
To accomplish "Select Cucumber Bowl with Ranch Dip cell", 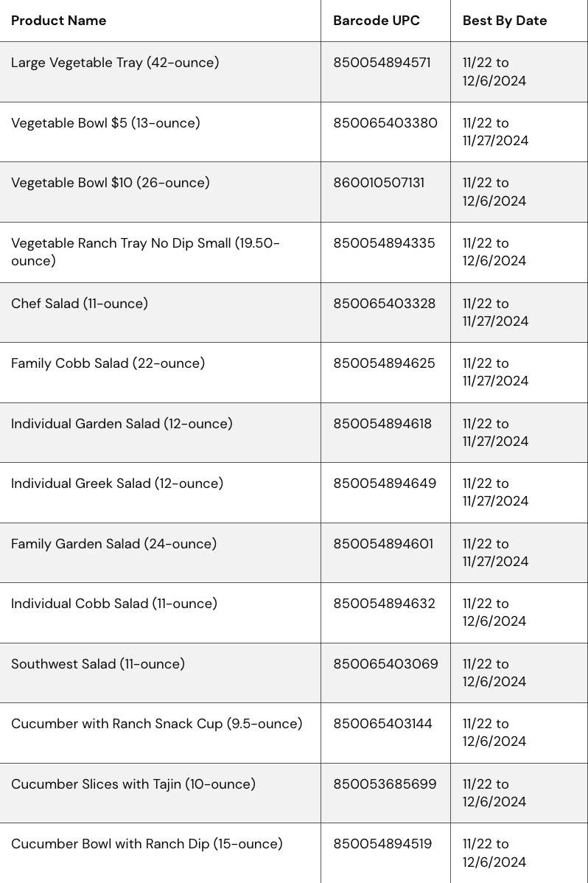I will 147,844.
